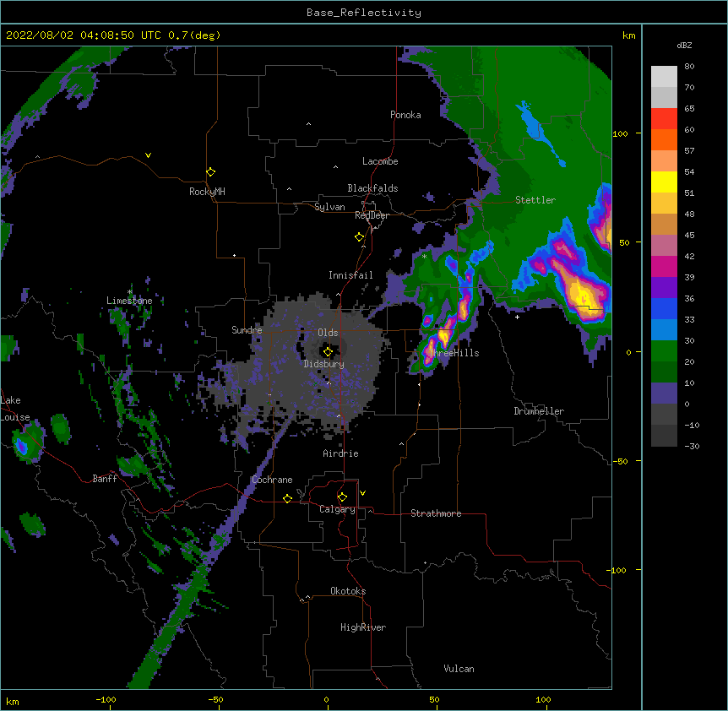Click the -30 value on the dBZ scale
The image size is (728, 711).
tap(692, 446)
